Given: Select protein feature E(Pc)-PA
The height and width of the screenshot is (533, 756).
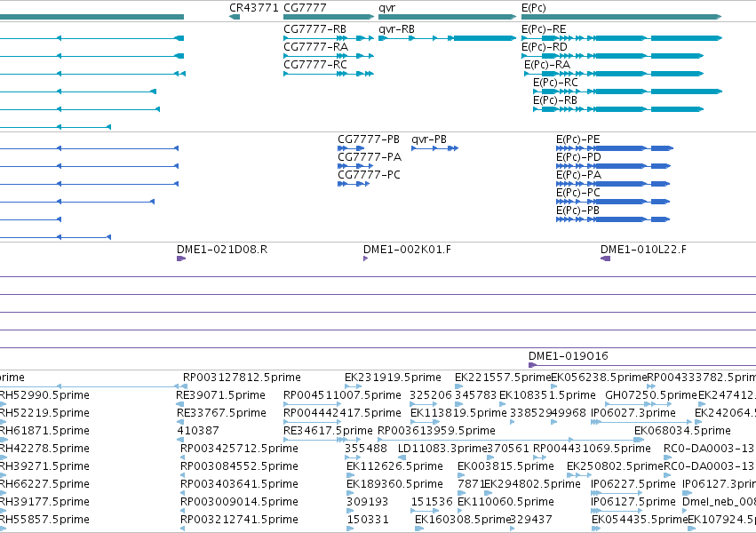Looking at the screenshot, I should (x=579, y=175).
